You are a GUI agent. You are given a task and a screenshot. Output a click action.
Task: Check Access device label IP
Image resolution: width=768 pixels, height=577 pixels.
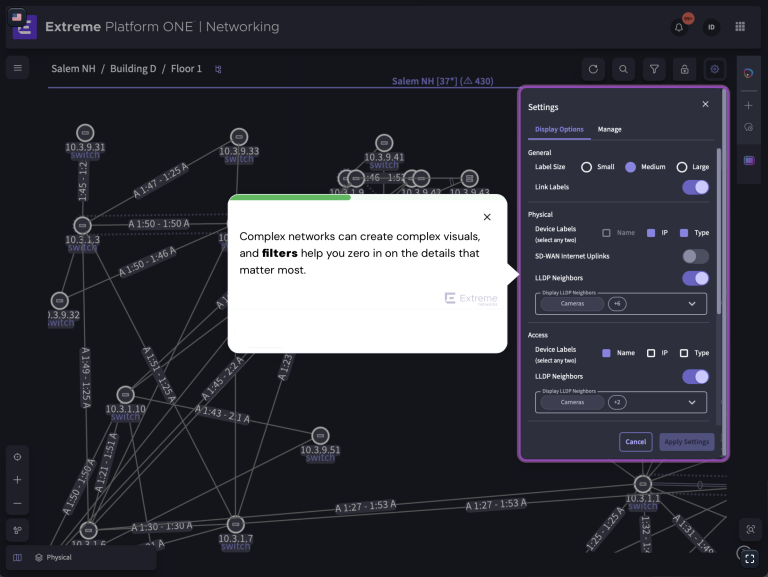(x=651, y=353)
